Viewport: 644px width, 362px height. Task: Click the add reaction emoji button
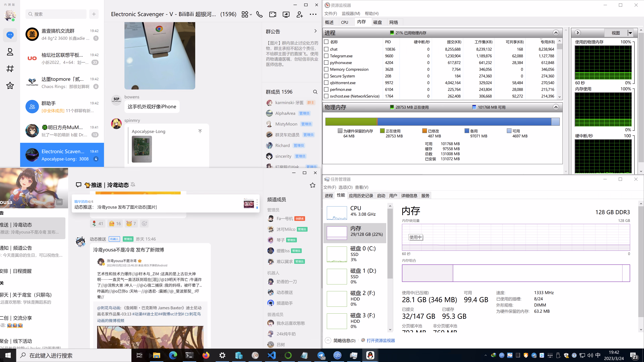coord(144,224)
